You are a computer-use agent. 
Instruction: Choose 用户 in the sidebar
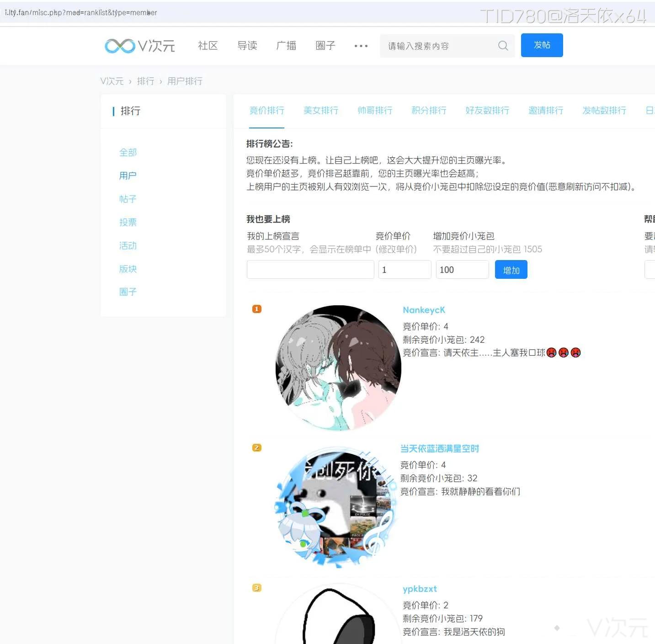pyautogui.click(x=128, y=176)
